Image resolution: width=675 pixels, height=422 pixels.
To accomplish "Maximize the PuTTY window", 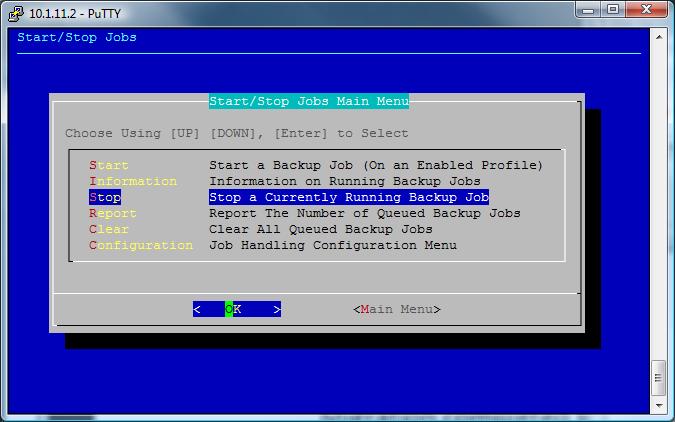I will (613, 9).
